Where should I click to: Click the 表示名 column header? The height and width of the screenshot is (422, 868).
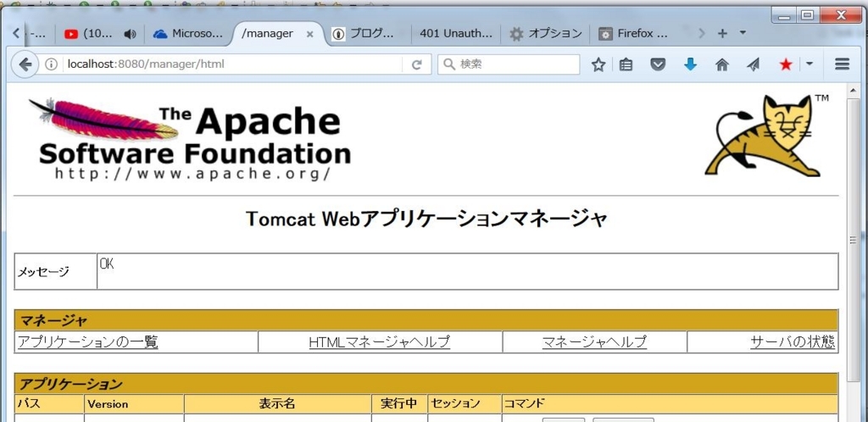[x=277, y=403]
